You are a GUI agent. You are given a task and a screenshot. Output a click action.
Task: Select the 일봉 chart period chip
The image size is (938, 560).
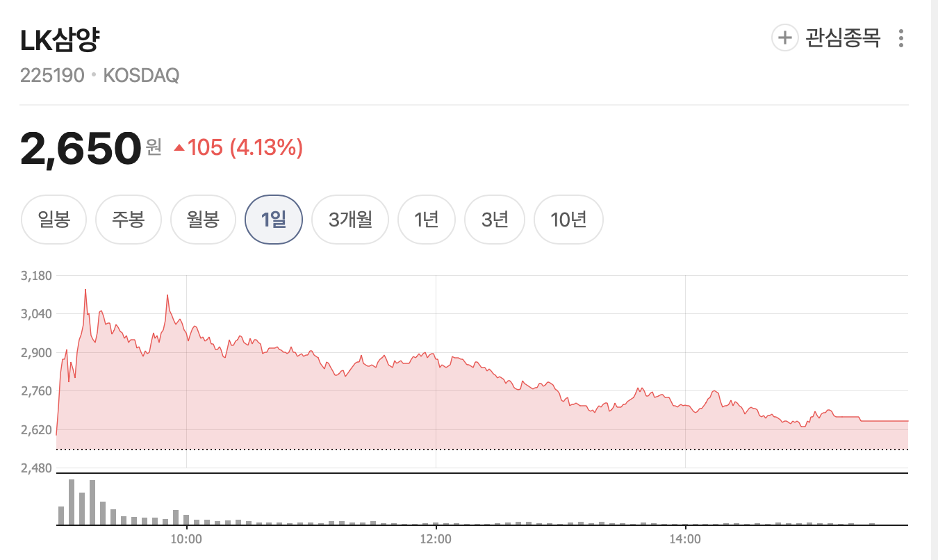click(54, 219)
